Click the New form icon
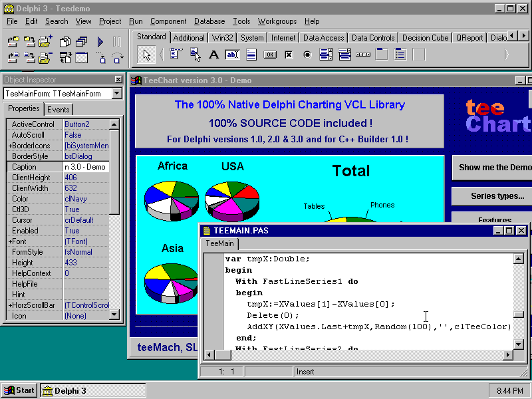The image size is (532, 399). (x=82, y=59)
